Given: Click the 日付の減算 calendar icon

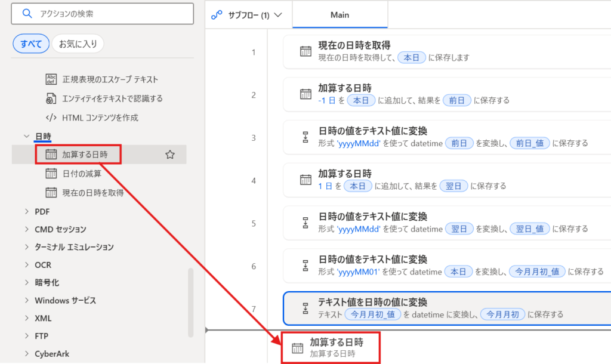Looking at the screenshot, I should click(x=51, y=174).
